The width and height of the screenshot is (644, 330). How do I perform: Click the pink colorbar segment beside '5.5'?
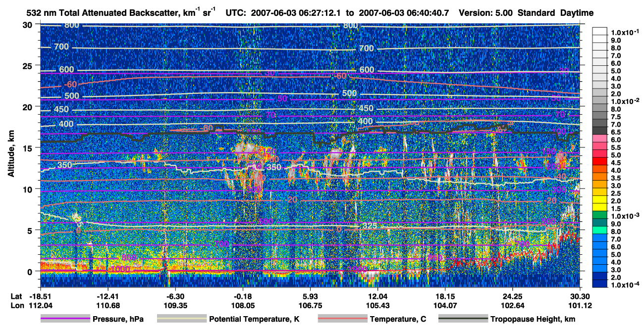(x=600, y=146)
